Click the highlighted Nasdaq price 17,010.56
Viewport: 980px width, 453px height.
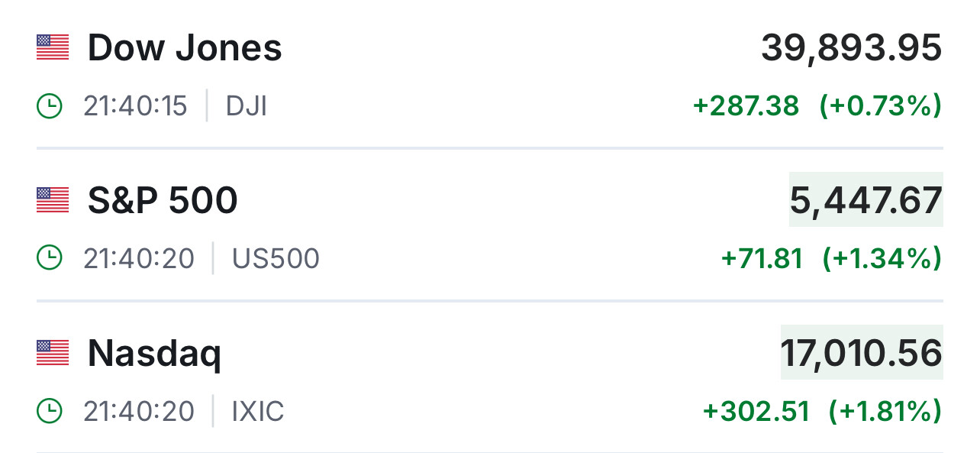tap(861, 353)
